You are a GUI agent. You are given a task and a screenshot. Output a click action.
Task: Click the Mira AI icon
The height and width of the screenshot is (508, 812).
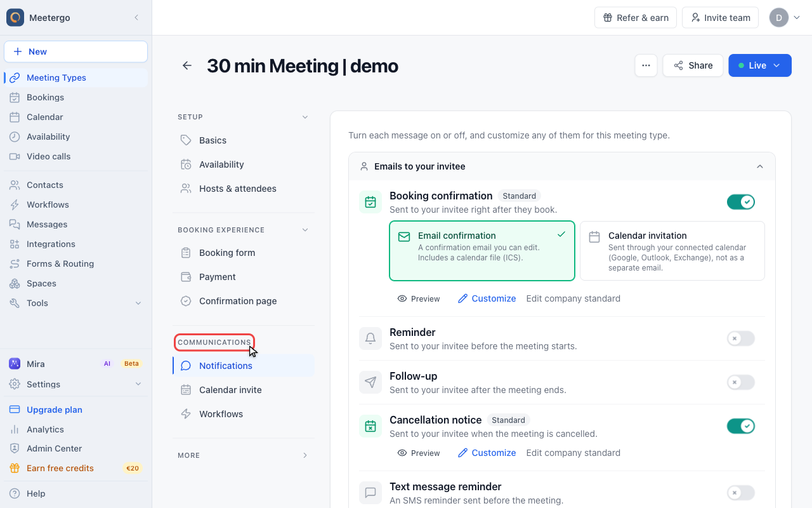click(x=15, y=364)
